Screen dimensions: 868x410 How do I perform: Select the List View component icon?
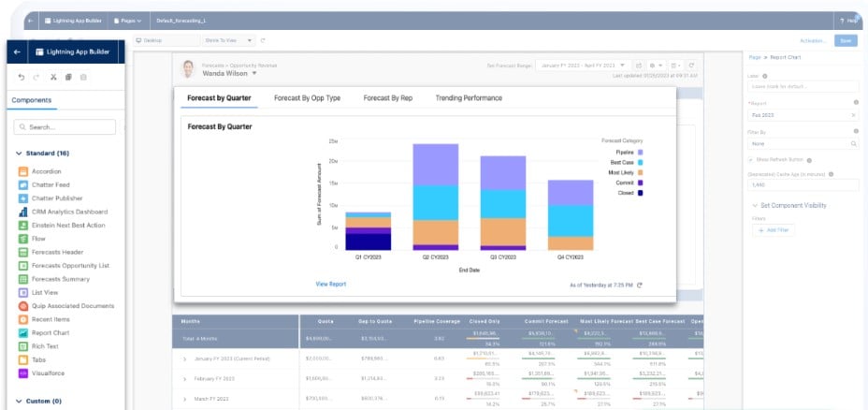pyautogui.click(x=22, y=293)
